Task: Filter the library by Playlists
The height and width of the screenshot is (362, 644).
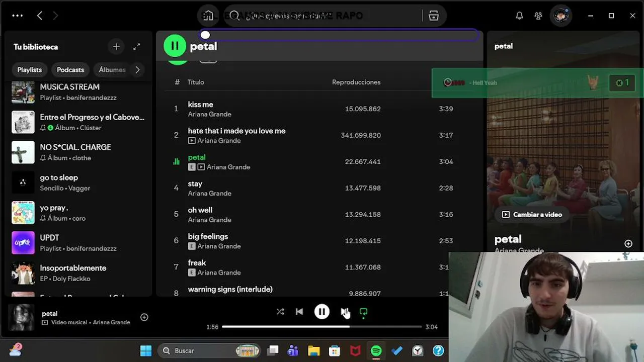Action: tap(30, 70)
